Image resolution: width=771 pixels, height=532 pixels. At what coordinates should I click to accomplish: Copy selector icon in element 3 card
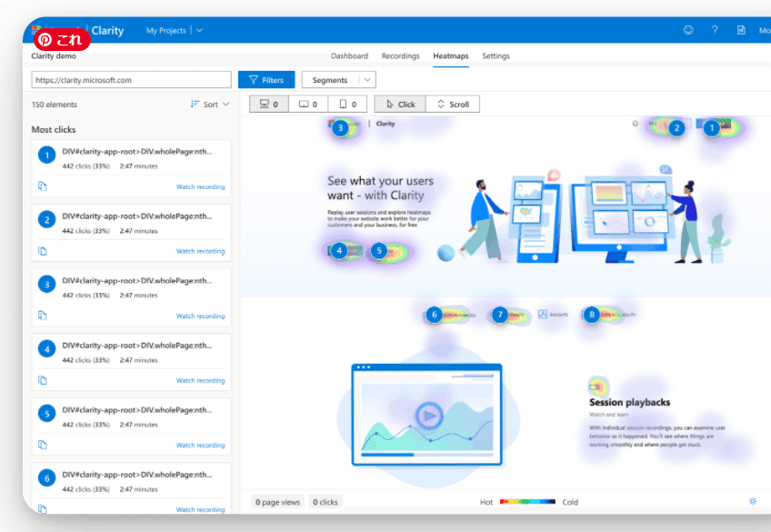(43, 316)
